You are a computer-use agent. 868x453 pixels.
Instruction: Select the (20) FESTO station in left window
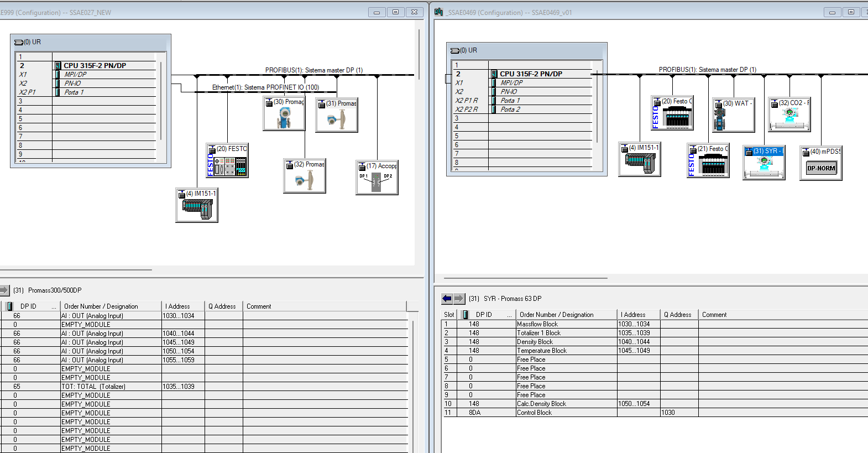pos(227,160)
